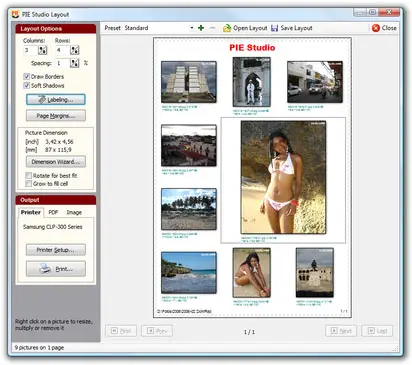Click inside the Spacing value field
Viewport: 412px width, 365px height.
click(63, 63)
